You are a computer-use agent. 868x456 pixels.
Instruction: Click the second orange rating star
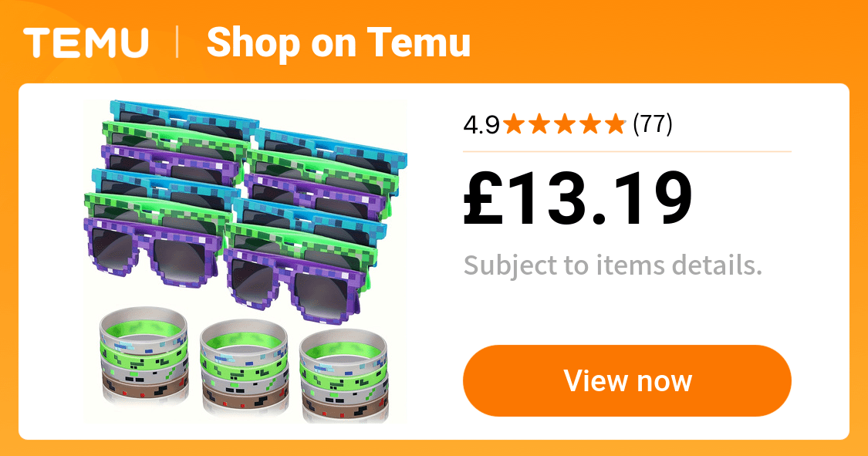coord(540,124)
